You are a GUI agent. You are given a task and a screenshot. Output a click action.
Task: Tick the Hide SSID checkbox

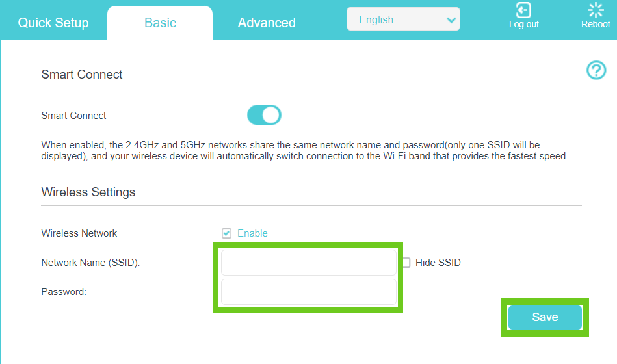406,263
